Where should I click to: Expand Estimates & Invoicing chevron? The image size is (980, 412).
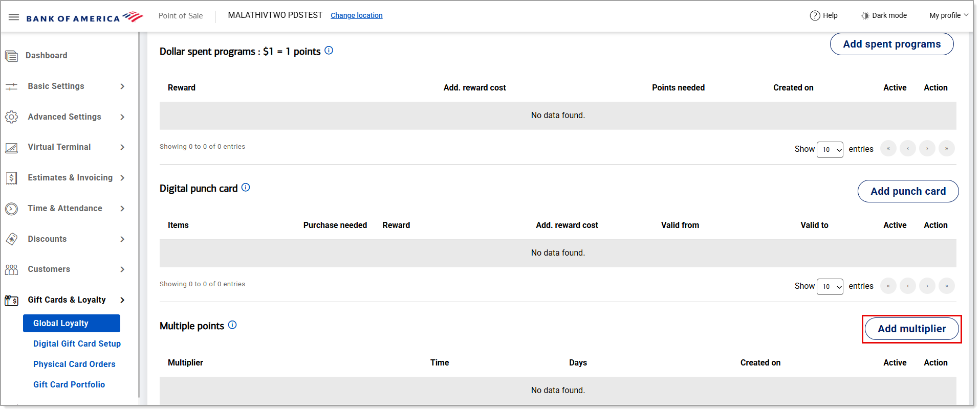(x=122, y=178)
